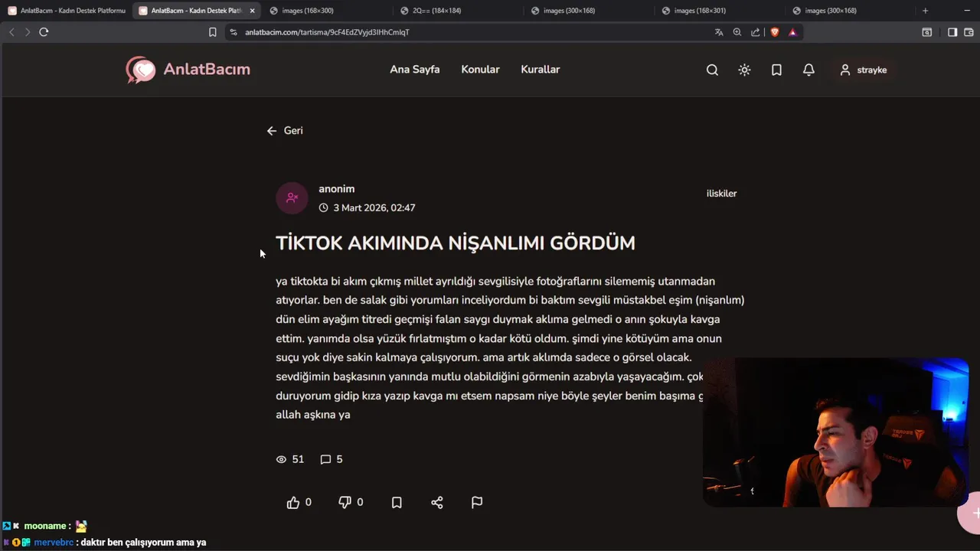Viewport: 980px width, 551px height.
Task: Go back with browser back arrow
Action: click(11, 32)
